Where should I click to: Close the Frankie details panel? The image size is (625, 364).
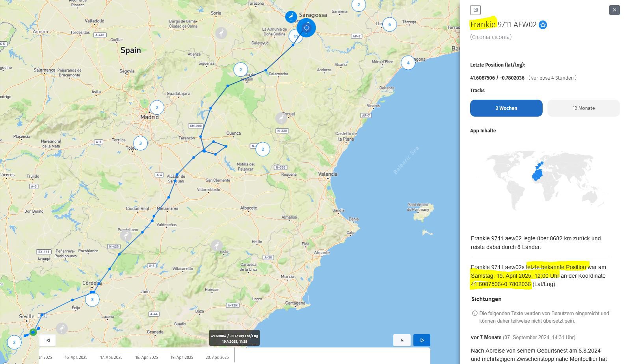pos(614,10)
